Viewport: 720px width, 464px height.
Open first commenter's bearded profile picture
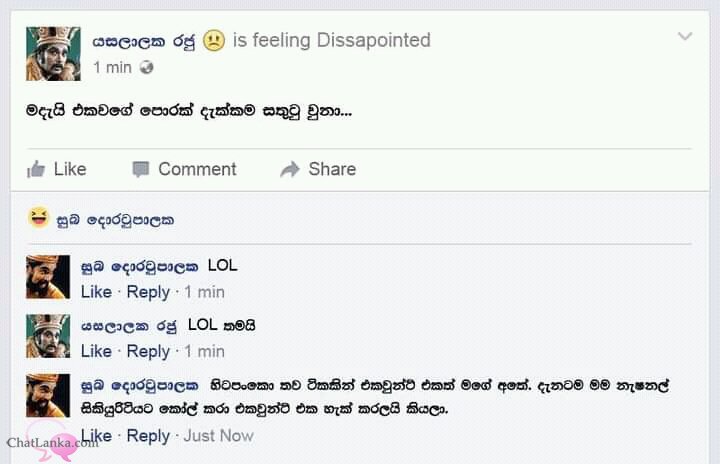[48, 277]
